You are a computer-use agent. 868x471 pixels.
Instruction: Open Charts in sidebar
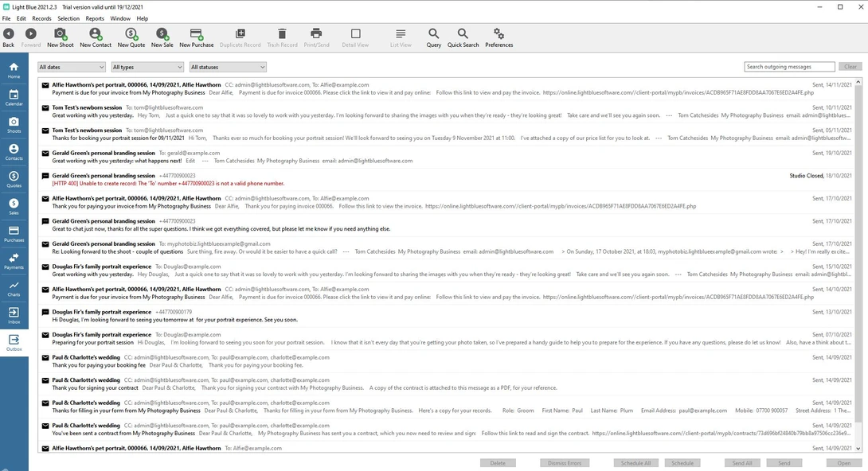14,288
